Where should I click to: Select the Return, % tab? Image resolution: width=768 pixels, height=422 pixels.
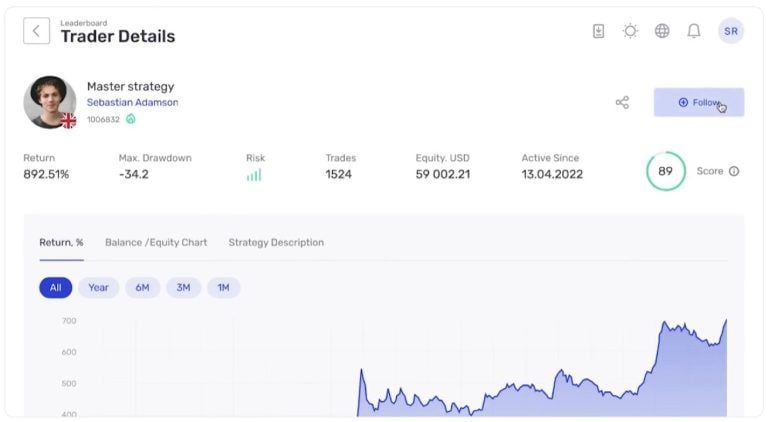coord(61,242)
